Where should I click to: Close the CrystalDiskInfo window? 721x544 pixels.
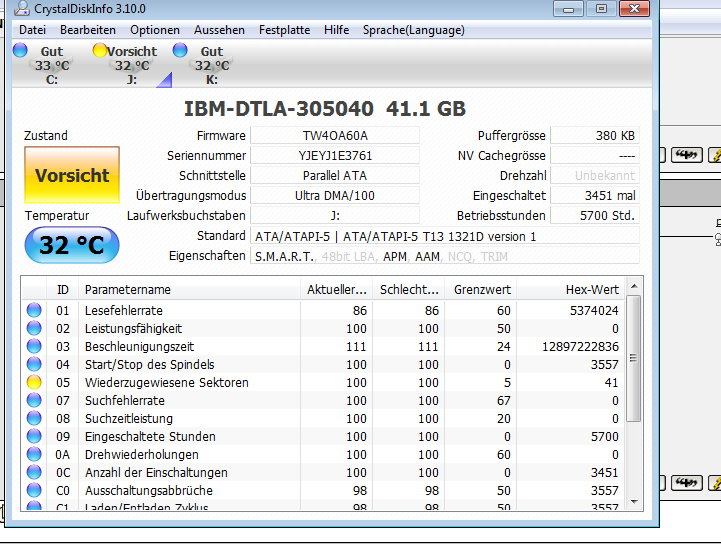(635, 9)
